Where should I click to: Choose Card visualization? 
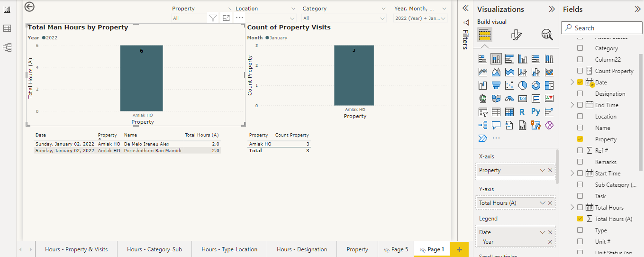(x=523, y=99)
